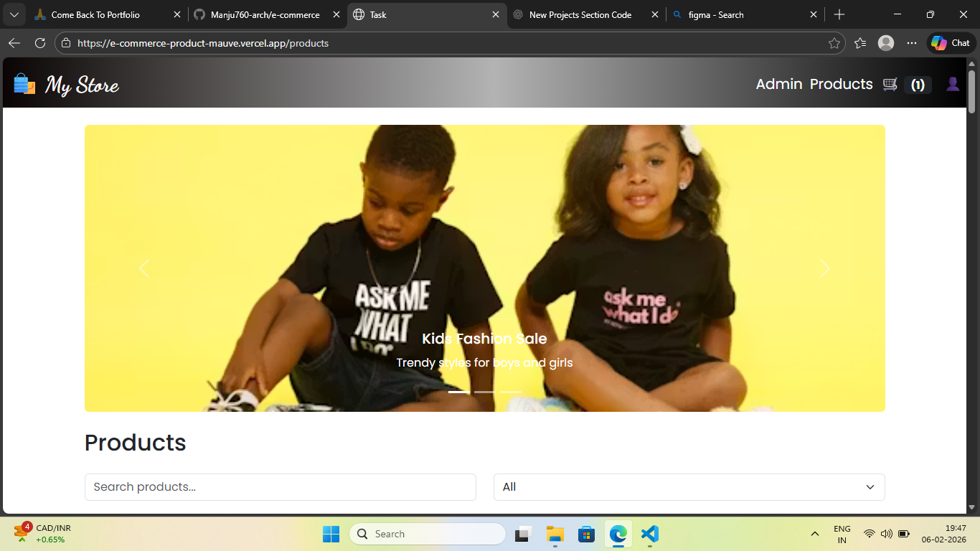Refresh the current browser page

click(x=40, y=43)
